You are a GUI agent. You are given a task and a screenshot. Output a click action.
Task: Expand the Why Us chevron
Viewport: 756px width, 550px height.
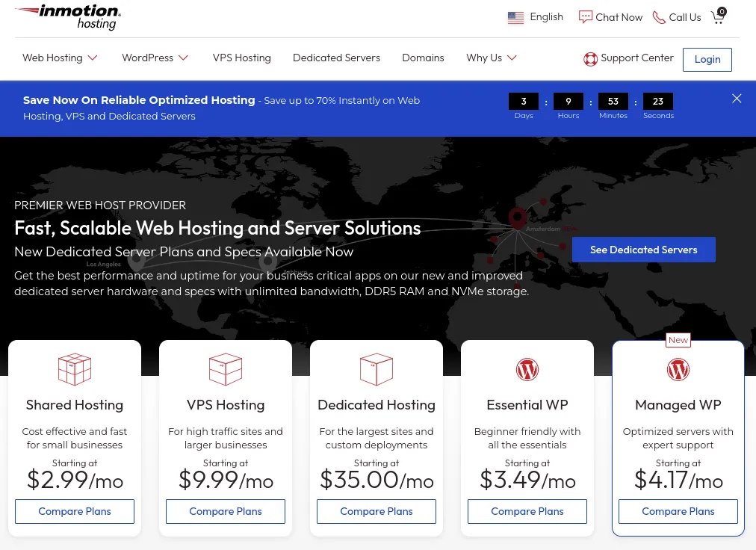512,58
